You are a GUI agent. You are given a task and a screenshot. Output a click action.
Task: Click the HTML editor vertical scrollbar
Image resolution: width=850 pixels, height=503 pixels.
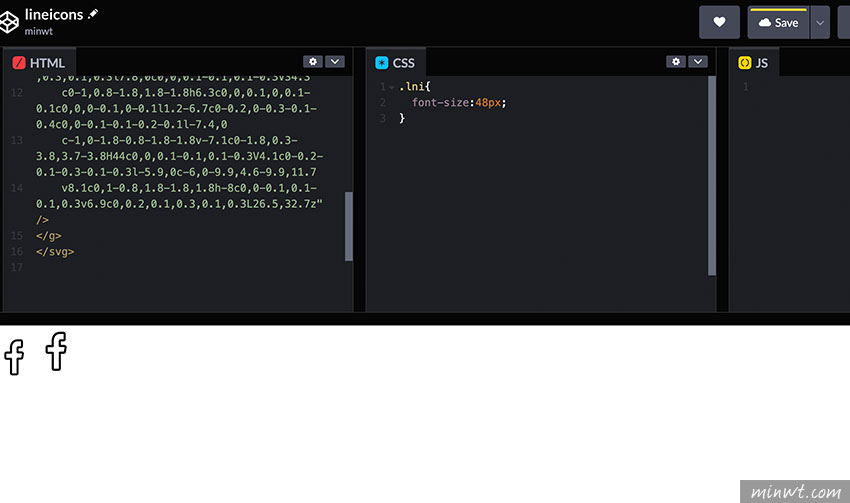click(349, 226)
